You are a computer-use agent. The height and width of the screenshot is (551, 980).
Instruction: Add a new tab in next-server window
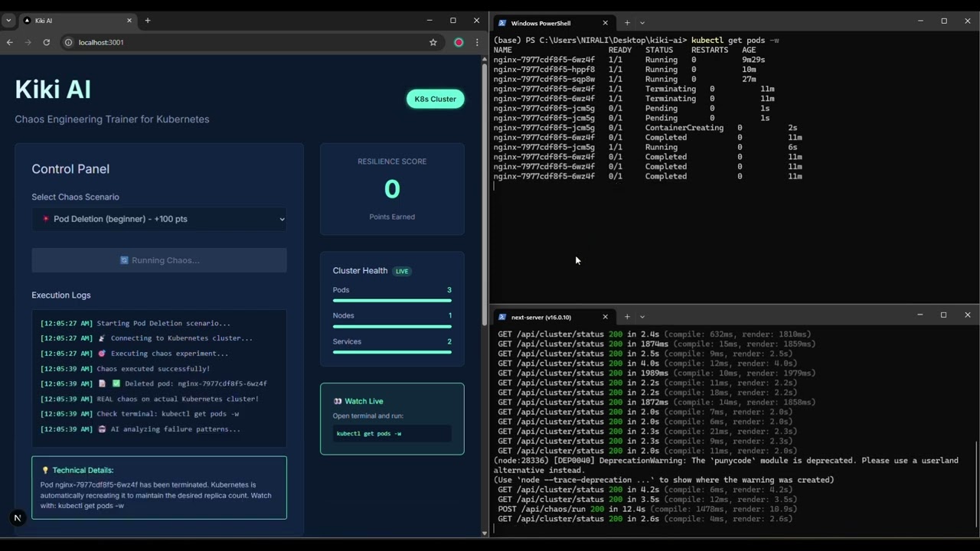tap(626, 317)
